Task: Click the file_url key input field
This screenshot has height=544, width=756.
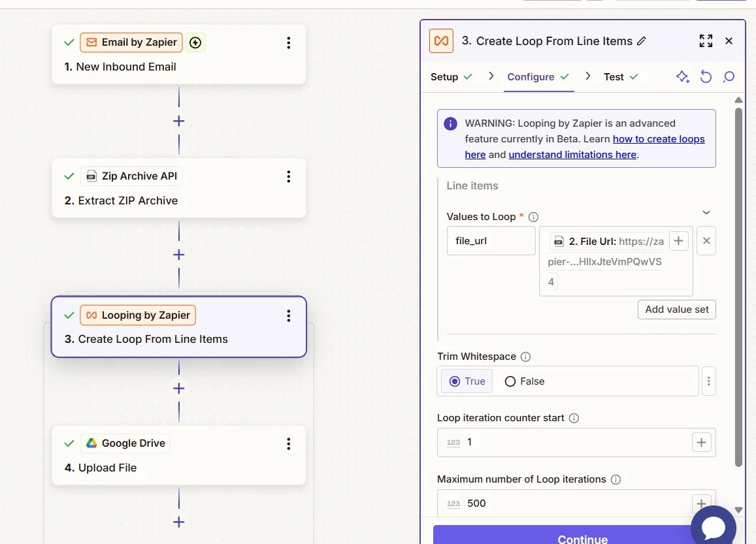Action: click(491, 240)
